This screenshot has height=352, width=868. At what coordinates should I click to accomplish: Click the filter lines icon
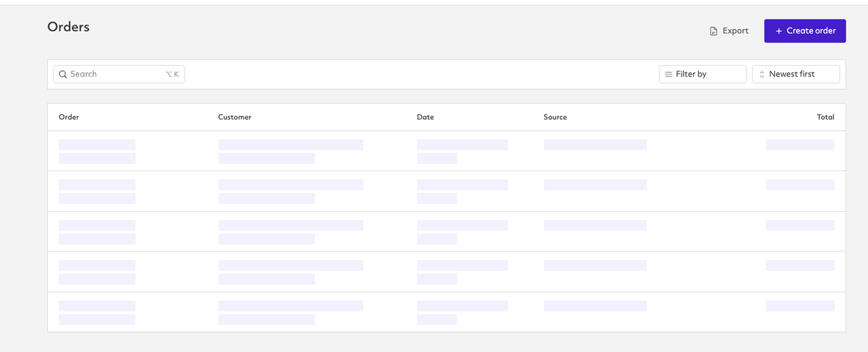coord(668,74)
